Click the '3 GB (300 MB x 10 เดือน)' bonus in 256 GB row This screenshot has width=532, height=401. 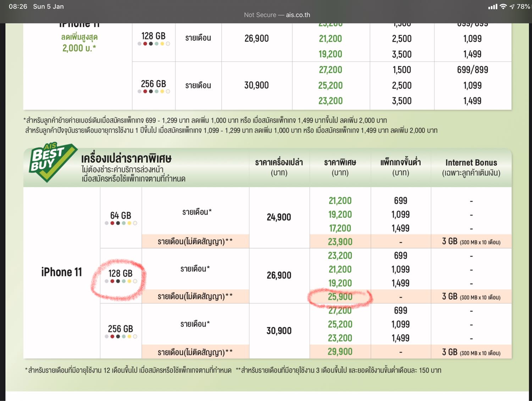[471, 352]
